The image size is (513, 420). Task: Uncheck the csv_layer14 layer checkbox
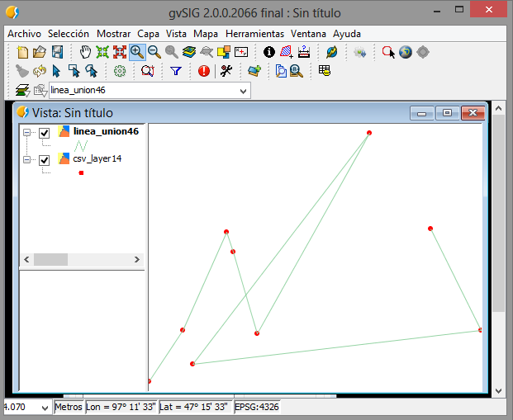[45, 160]
